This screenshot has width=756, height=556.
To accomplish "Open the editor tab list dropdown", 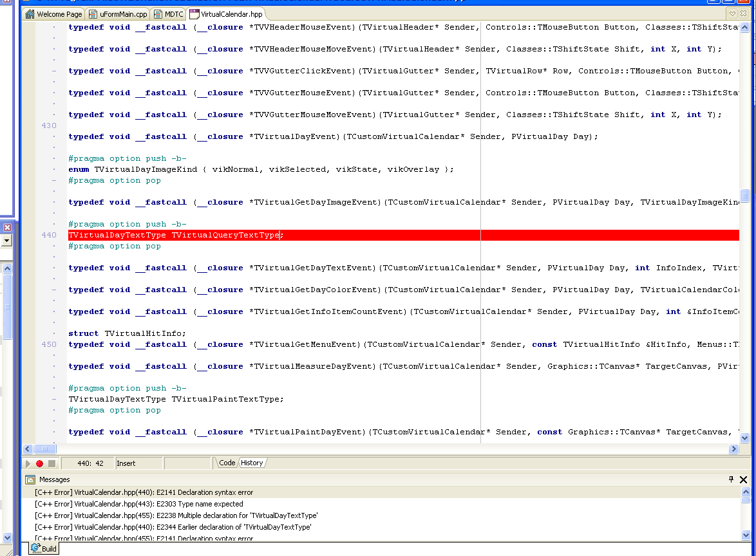I will tap(732, 14).
